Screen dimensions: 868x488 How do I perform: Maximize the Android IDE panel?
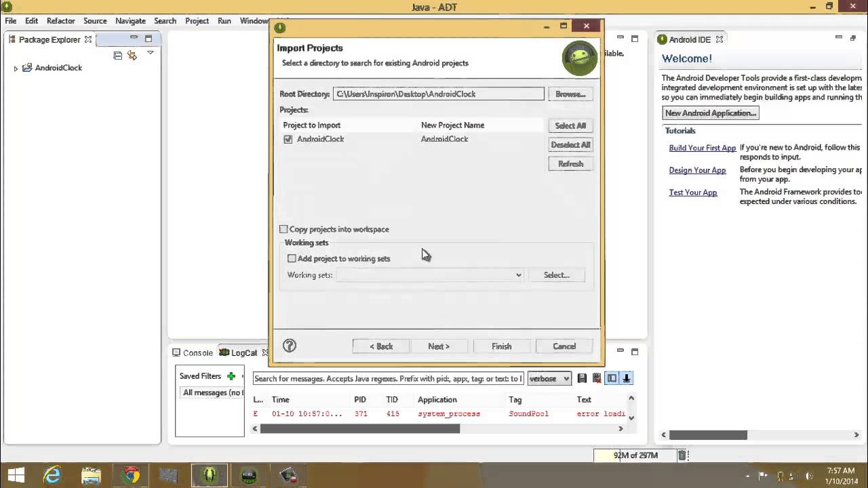(854, 39)
